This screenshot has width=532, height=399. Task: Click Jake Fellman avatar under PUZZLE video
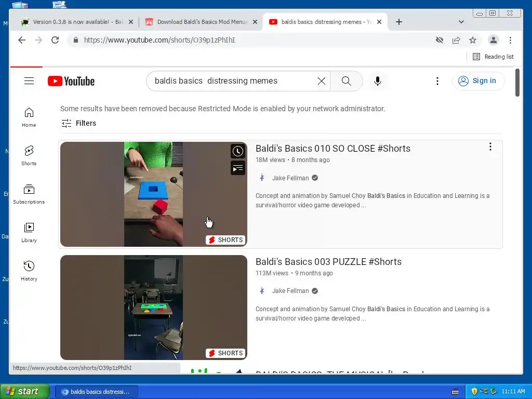pyautogui.click(x=262, y=291)
